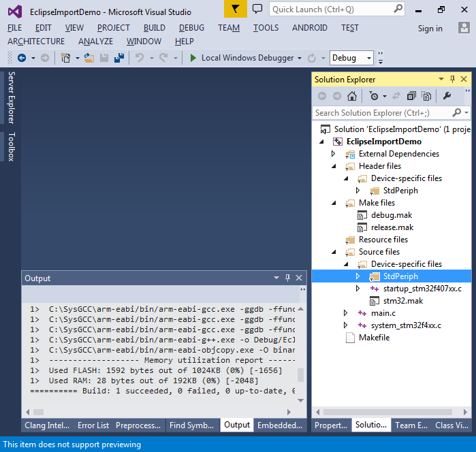Image resolution: width=476 pixels, height=452 pixels.
Task: Expand startup_stm32f407xx.c node
Action: point(358,288)
